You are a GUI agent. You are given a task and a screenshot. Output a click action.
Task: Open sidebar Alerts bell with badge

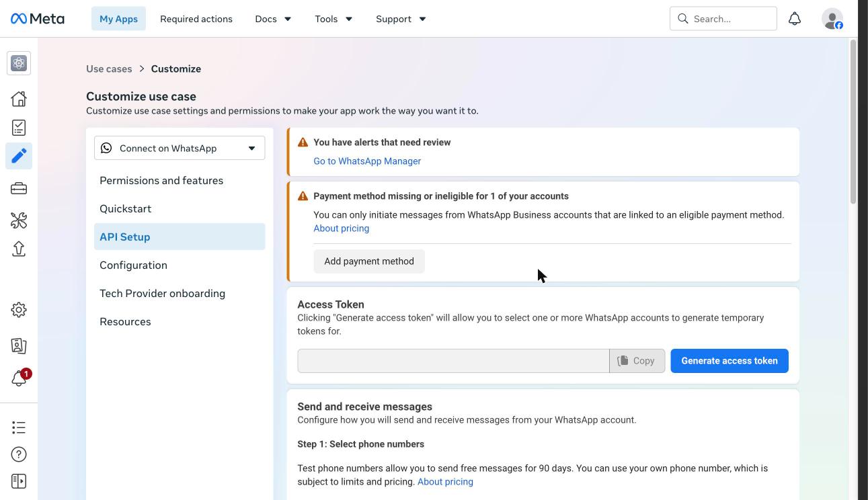tap(19, 378)
